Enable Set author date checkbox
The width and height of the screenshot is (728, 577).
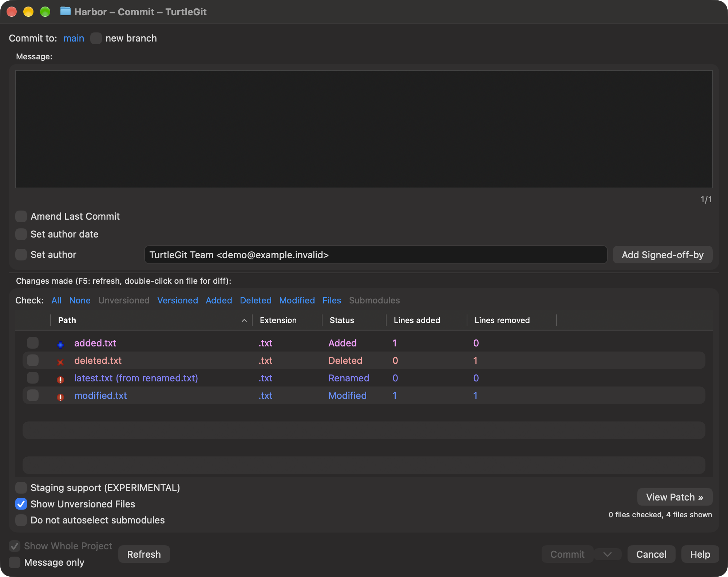(x=21, y=234)
